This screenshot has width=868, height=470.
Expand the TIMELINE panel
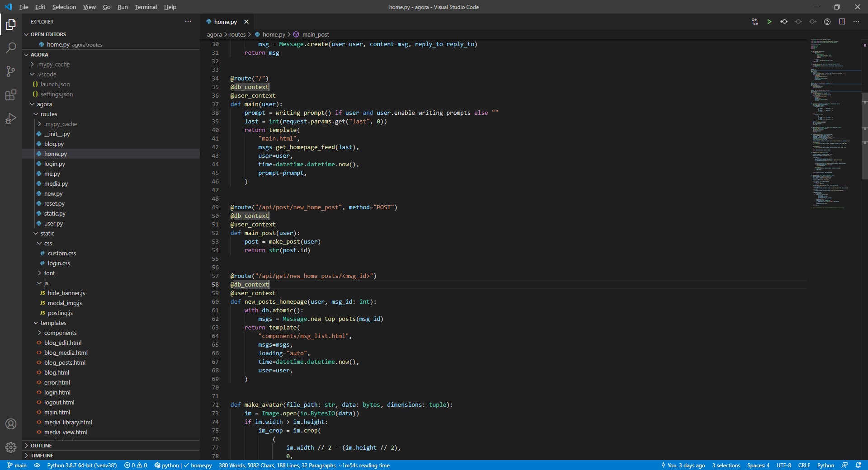[111, 456]
